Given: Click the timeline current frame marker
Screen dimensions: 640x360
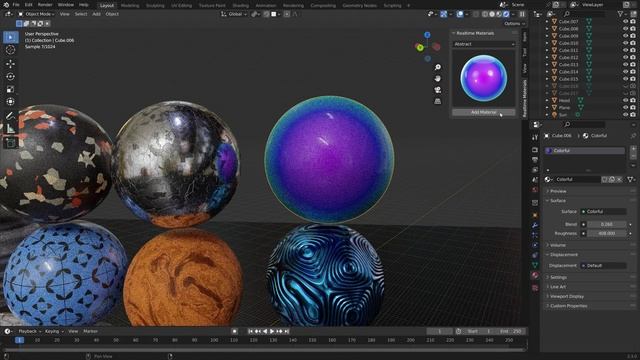Looking at the screenshot, I should pos(19,340).
